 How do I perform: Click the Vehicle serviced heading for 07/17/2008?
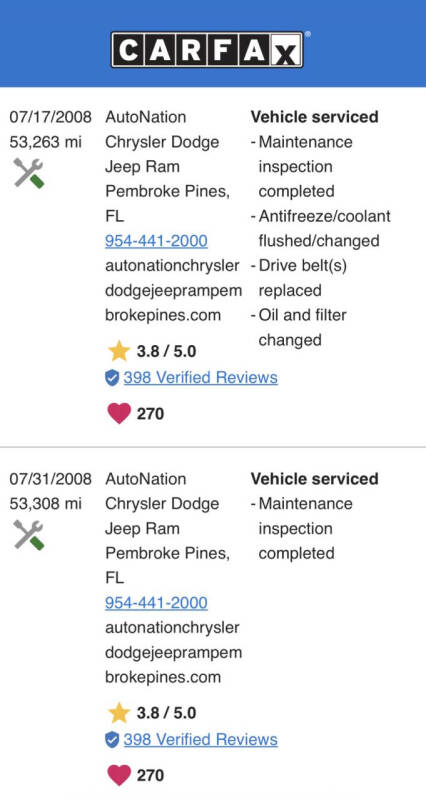click(314, 117)
